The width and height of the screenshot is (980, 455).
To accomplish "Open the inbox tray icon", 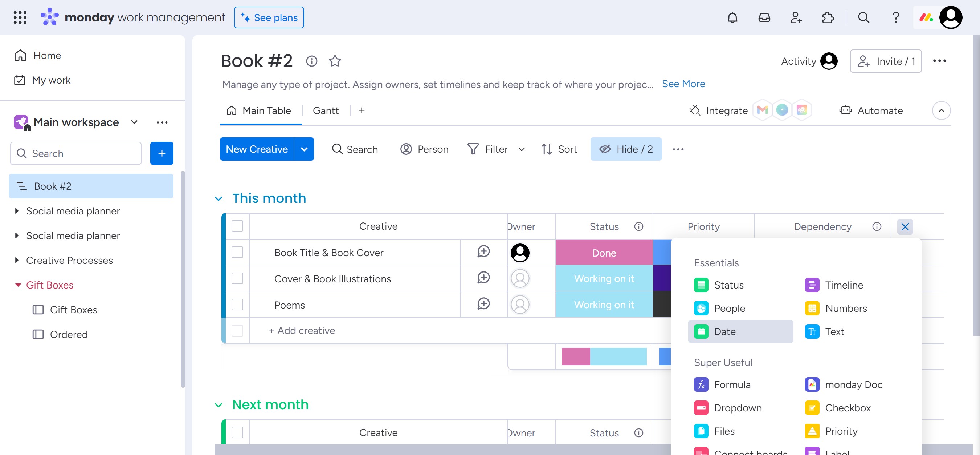I will pyautogui.click(x=764, y=17).
